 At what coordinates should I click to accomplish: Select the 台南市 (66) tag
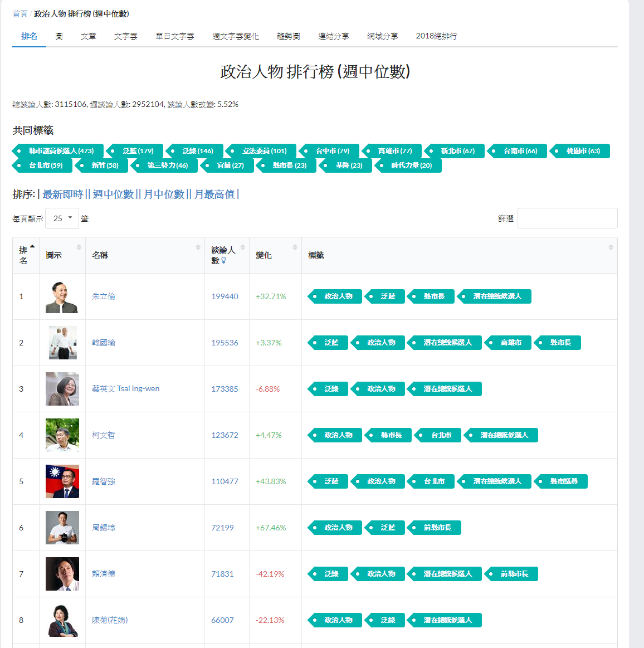pyautogui.click(x=517, y=151)
